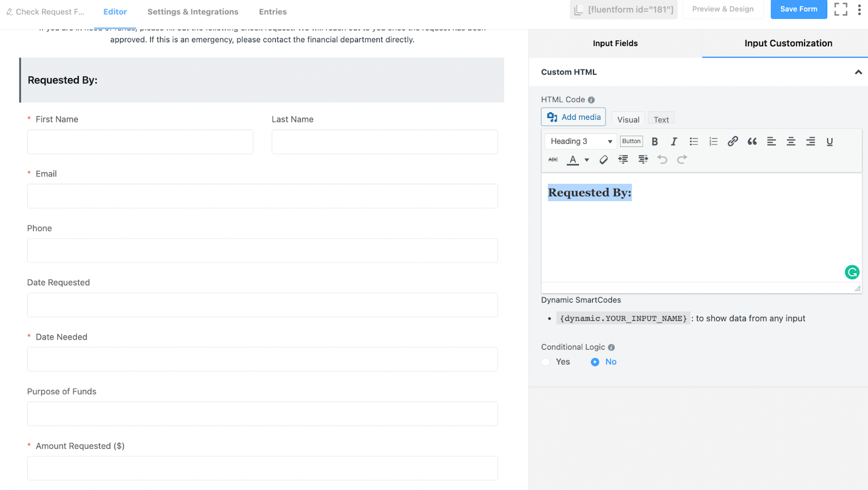Underline the selected text
Screen dimensions: 868x490
[829, 141]
